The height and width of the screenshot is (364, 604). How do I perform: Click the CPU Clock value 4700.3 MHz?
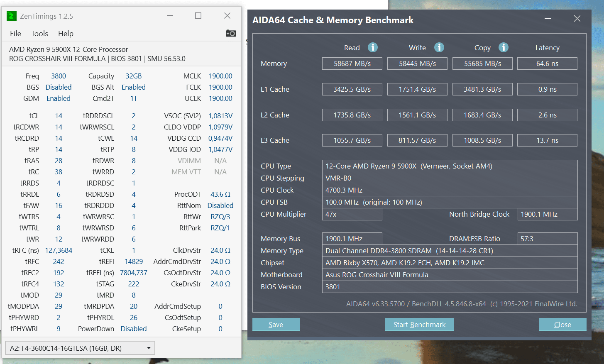pos(450,190)
